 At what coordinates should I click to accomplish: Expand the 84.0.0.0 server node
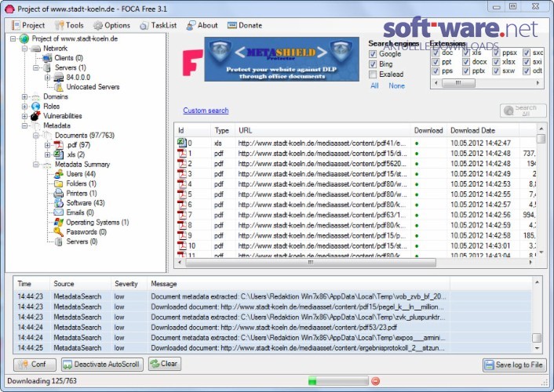47,78
